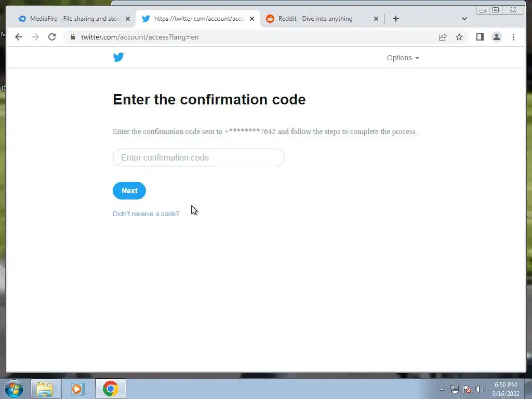Close the Reddit tab
This screenshot has width=532, height=399.
click(x=376, y=19)
